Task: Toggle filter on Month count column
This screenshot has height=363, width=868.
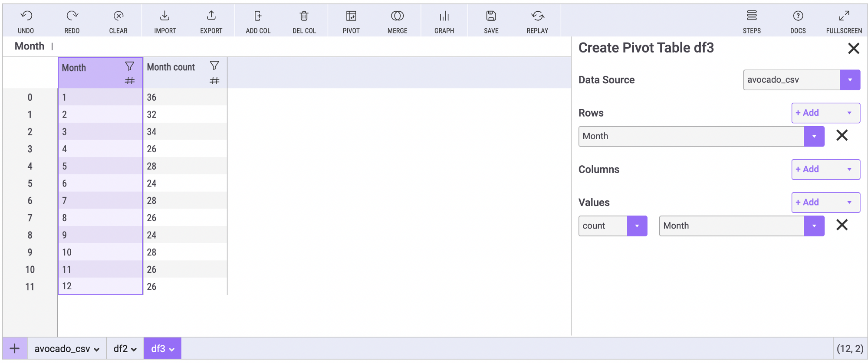Action: tap(214, 66)
